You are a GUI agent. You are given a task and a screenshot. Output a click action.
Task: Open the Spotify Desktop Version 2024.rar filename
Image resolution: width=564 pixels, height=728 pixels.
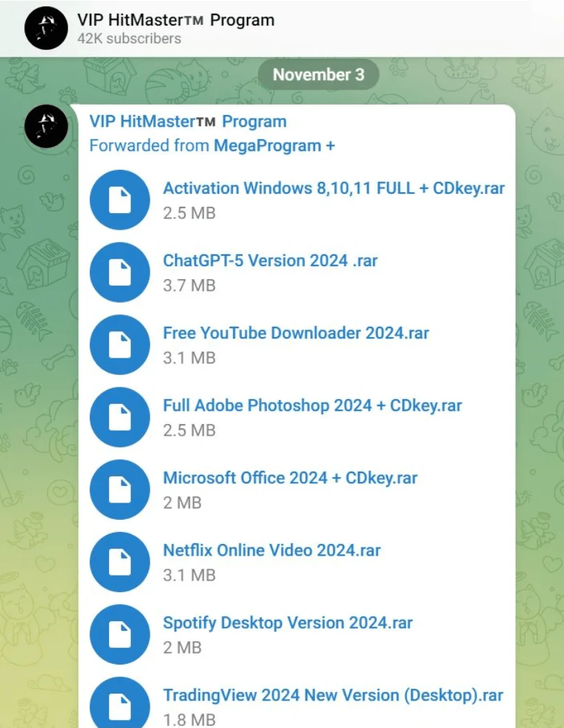pyautogui.click(x=288, y=623)
